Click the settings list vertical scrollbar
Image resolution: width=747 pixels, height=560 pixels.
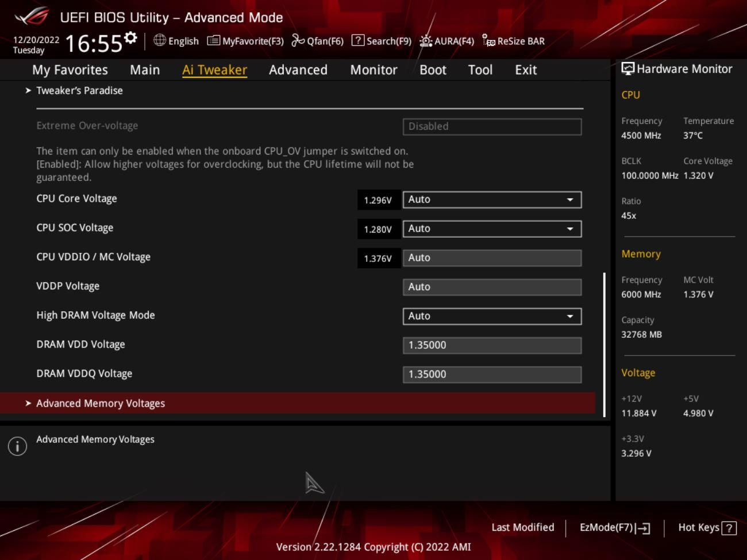pyautogui.click(x=604, y=345)
